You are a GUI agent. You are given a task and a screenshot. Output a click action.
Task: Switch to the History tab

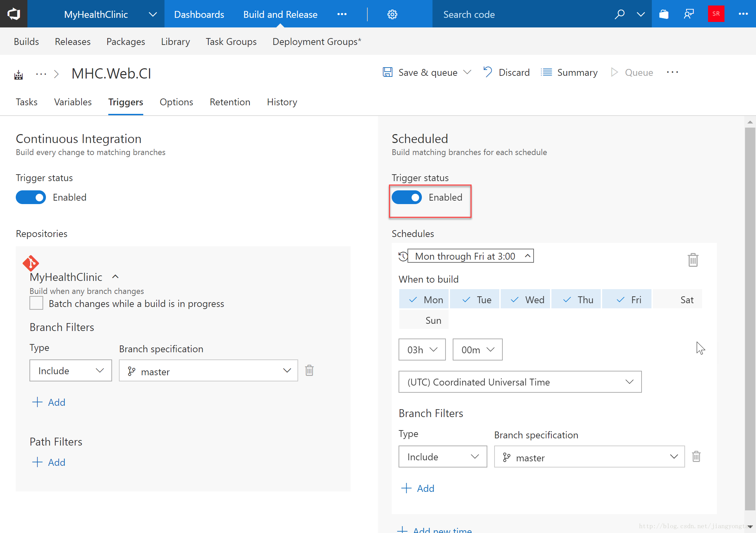coord(282,102)
